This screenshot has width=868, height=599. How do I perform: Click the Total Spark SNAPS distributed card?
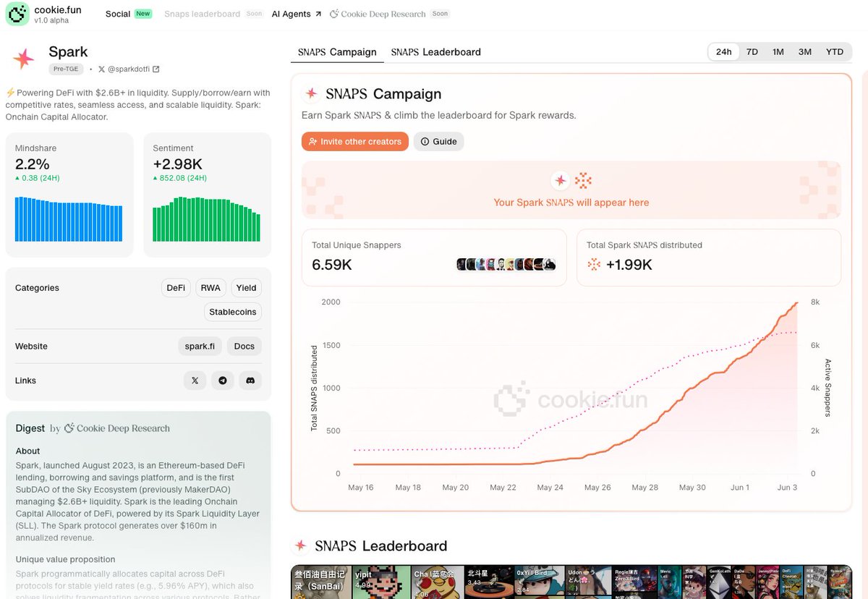(709, 258)
